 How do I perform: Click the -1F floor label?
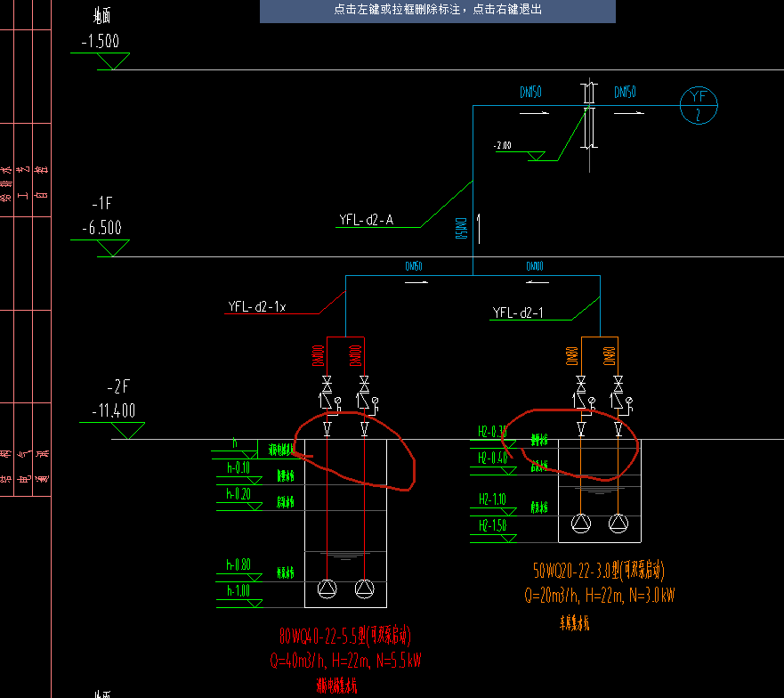[102, 203]
